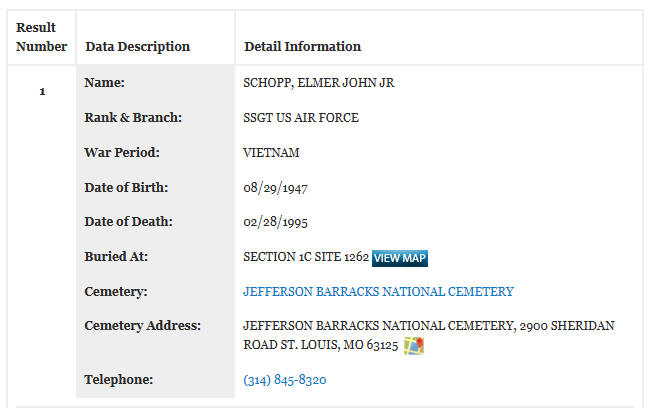Open the map icon beside cemetery address
The width and height of the screenshot is (651, 408).
414,346
